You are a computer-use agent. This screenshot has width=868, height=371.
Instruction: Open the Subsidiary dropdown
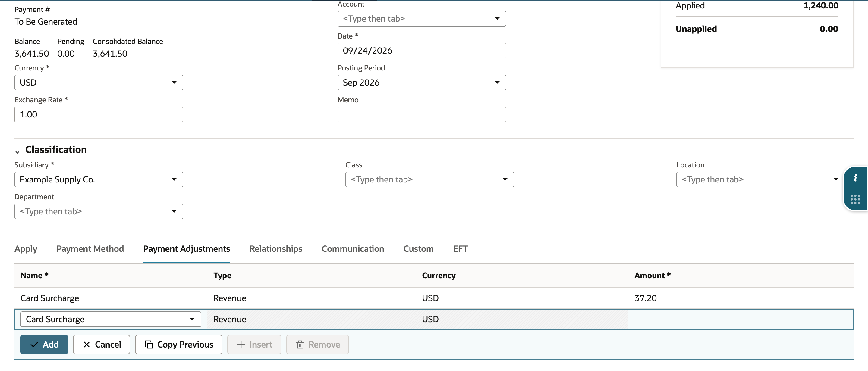99,179
